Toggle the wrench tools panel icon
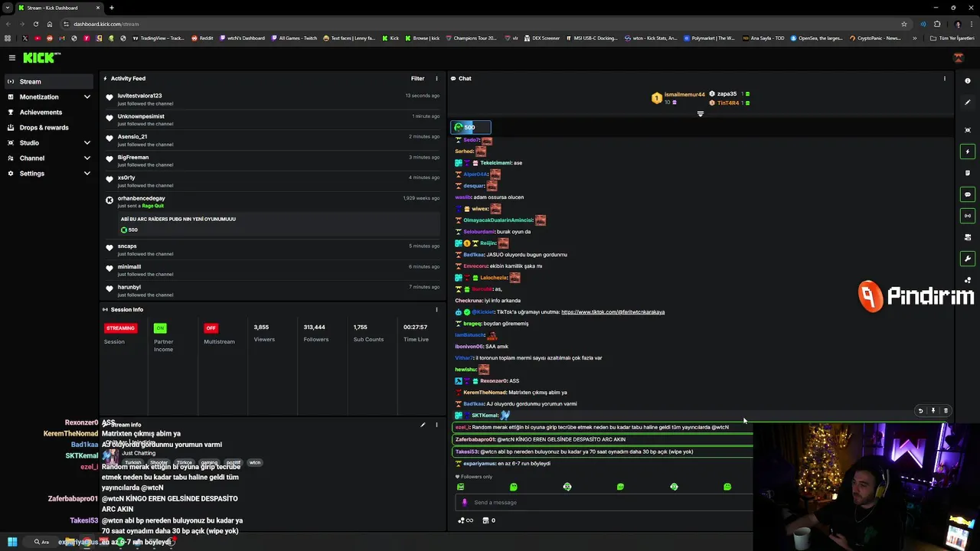Image resolution: width=980 pixels, height=551 pixels. click(968, 259)
